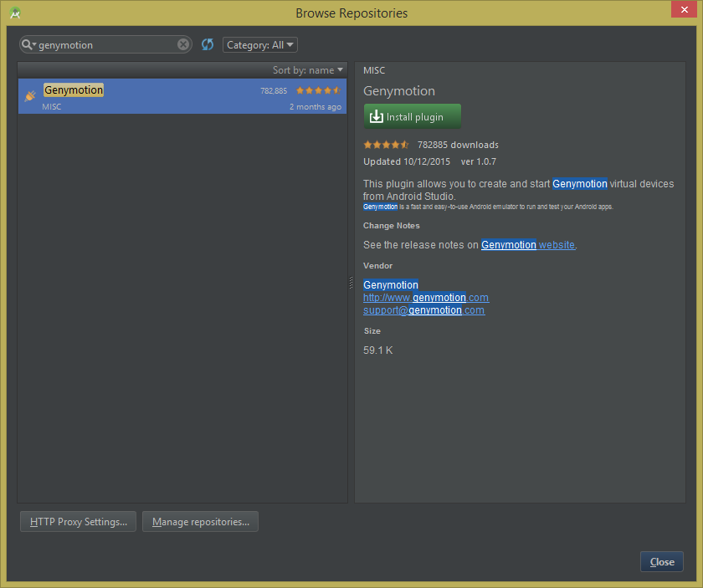Click the Android Studio icon in title bar
This screenshot has height=588, width=703.
(15, 13)
